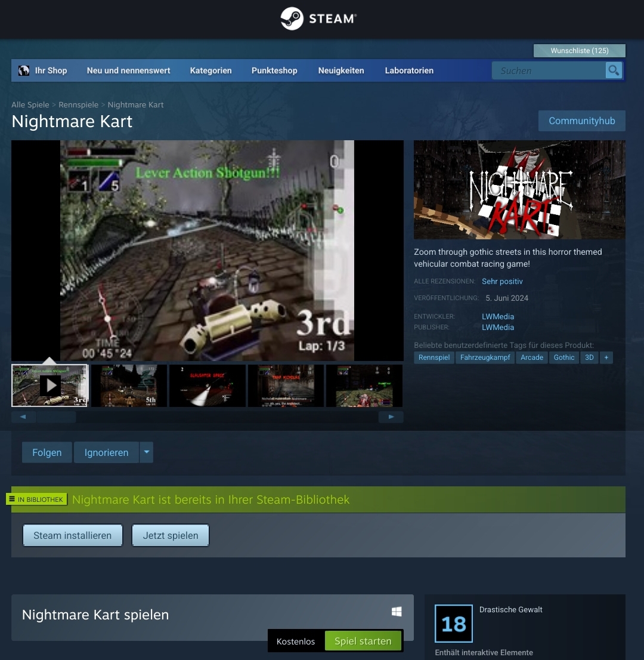Open the Kategorien menu
This screenshot has height=660, width=644.
point(210,70)
